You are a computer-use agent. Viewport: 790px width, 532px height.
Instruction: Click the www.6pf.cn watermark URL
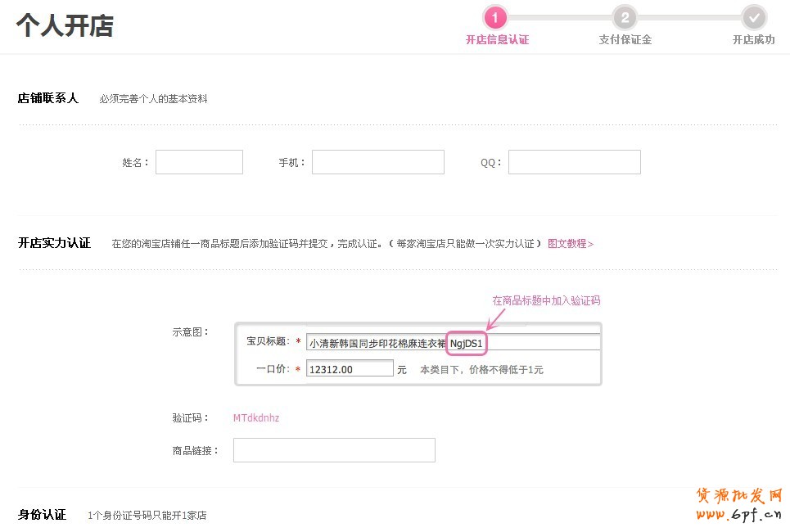pyautogui.click(x=739, y=515)
